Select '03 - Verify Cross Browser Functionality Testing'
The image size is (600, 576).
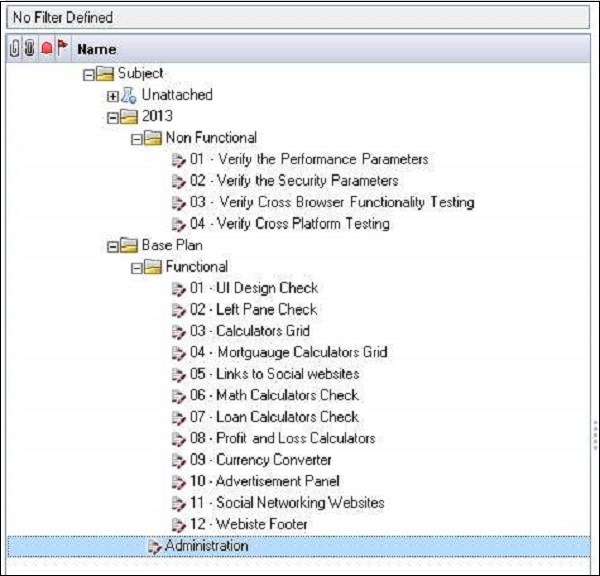click(x=332, y=202)
